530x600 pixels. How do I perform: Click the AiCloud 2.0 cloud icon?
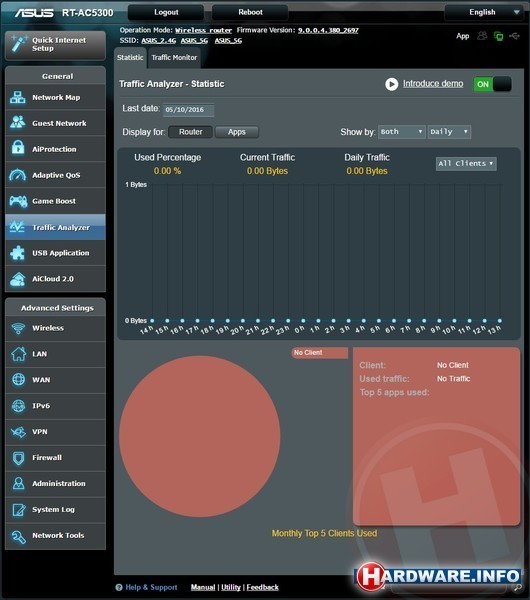tap(18, 279)
